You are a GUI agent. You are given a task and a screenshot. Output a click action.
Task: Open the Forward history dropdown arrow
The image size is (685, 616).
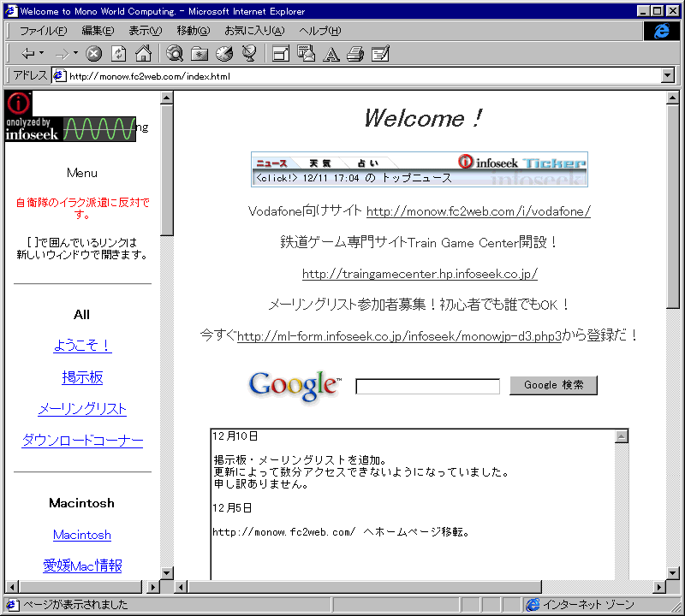coord(75,53)
